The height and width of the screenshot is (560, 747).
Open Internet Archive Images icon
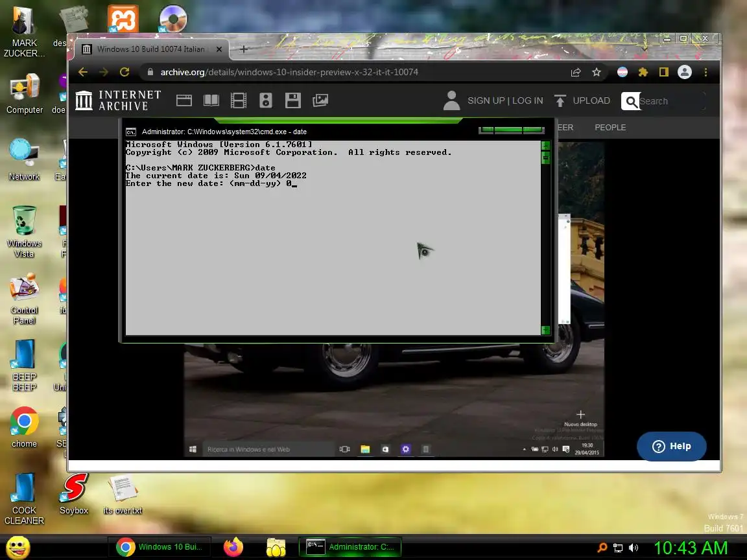pos(320,100)
